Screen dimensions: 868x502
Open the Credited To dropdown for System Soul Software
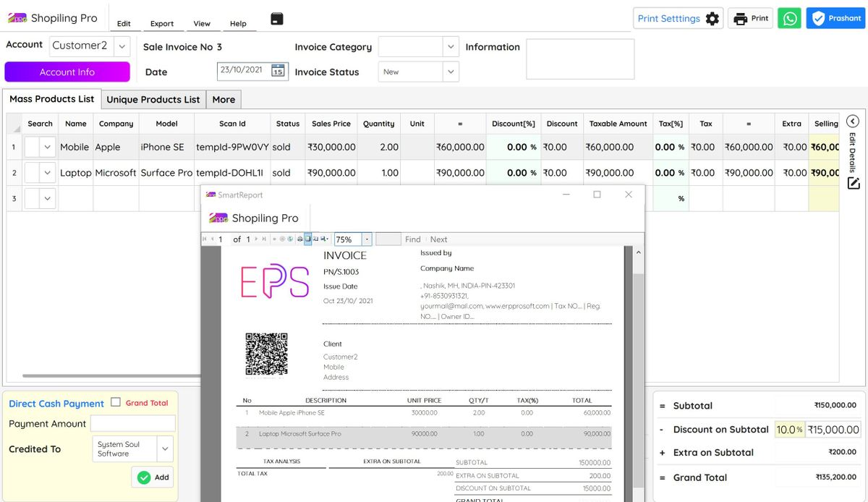pyautogui.click(x=166, y=448)
